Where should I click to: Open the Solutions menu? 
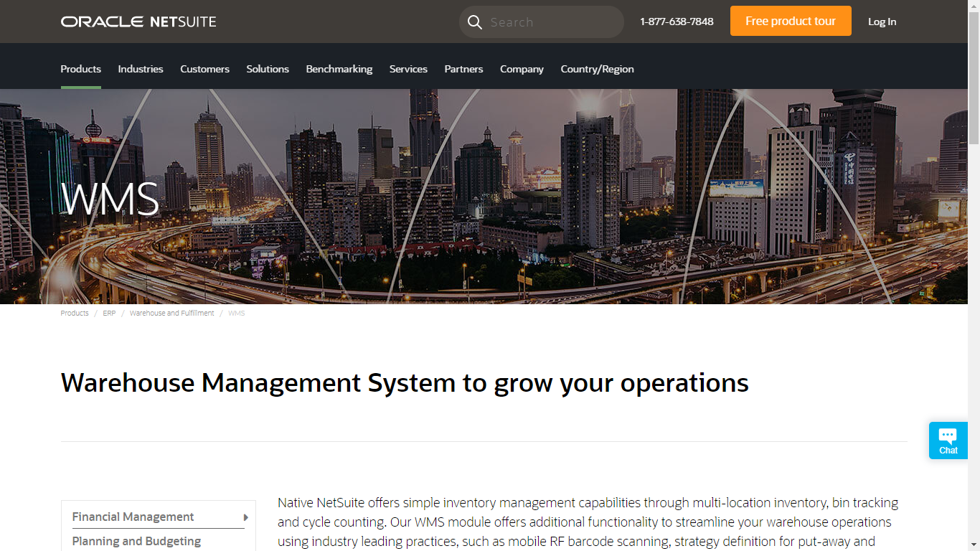pos(268,69)
